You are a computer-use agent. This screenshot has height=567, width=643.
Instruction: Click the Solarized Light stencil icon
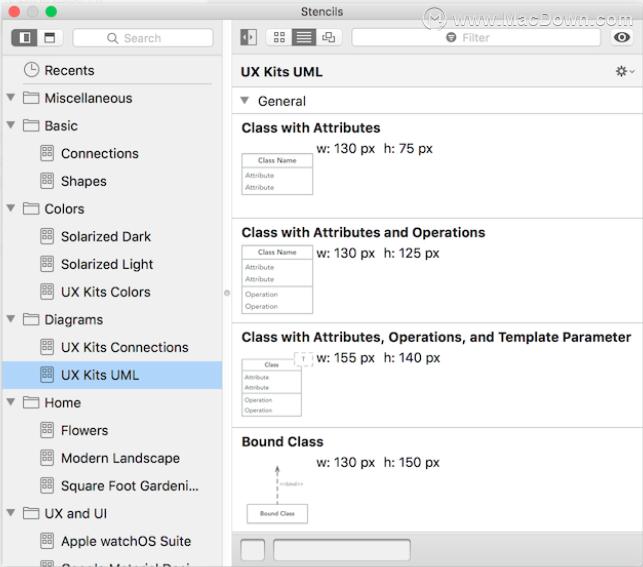pos(47,264)
